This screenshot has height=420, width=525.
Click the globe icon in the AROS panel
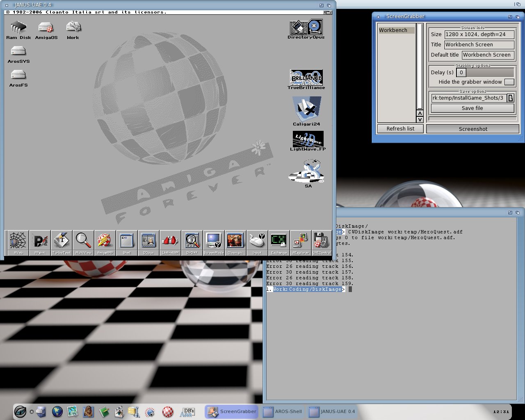coord(57,411)
